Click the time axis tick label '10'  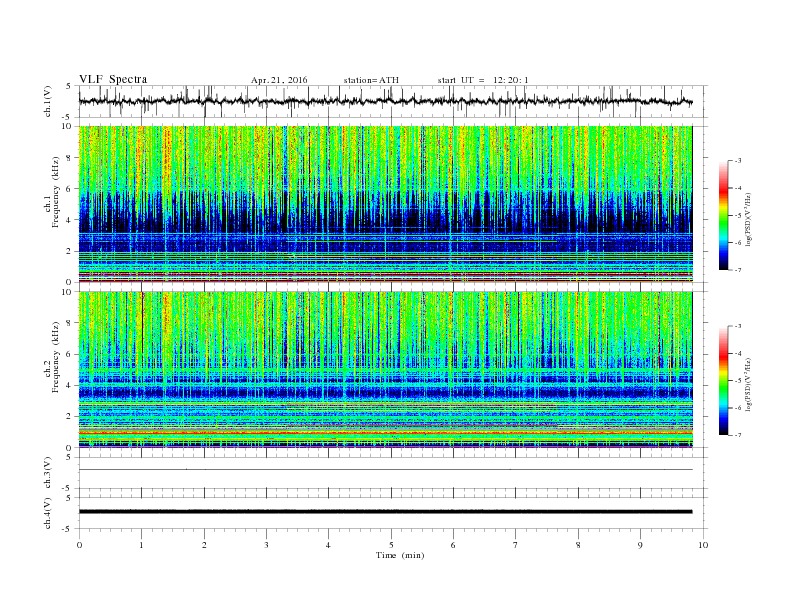coord(703,545)
